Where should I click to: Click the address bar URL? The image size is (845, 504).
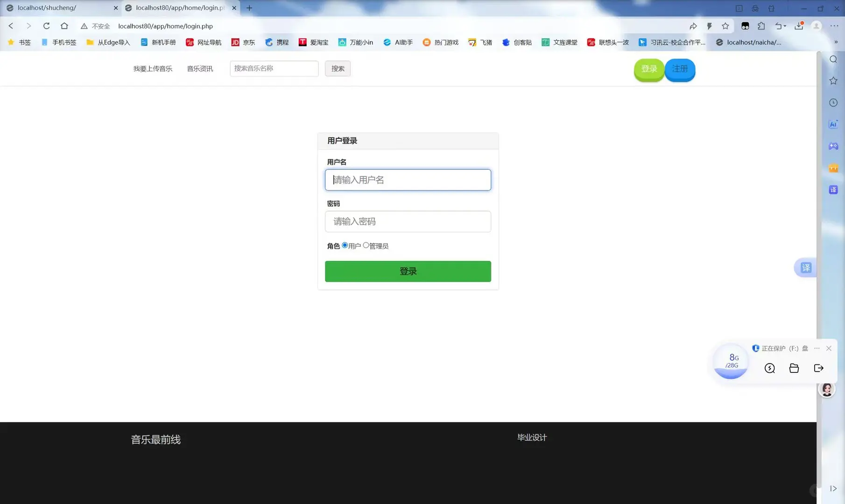(165, 26)
